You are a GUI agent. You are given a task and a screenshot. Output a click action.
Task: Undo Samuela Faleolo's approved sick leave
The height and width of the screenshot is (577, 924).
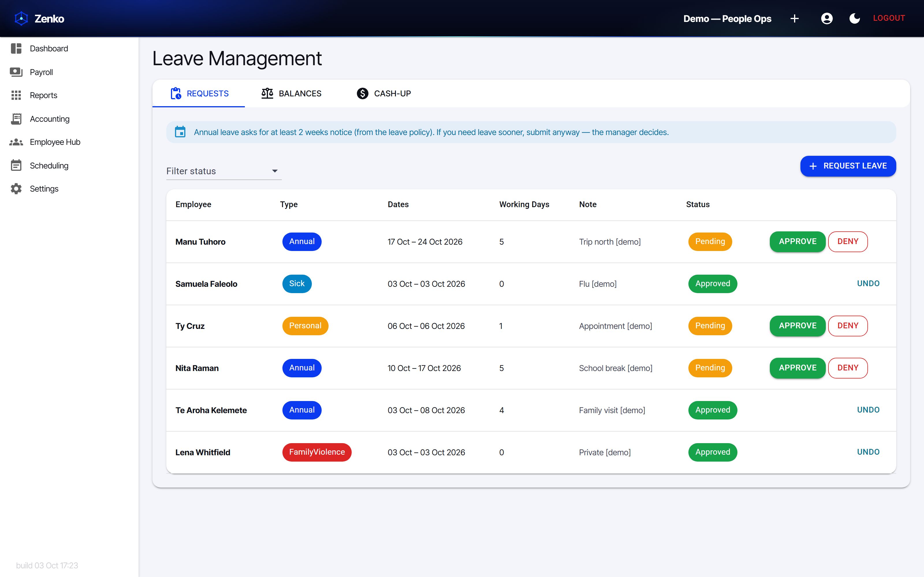(868, 284)
